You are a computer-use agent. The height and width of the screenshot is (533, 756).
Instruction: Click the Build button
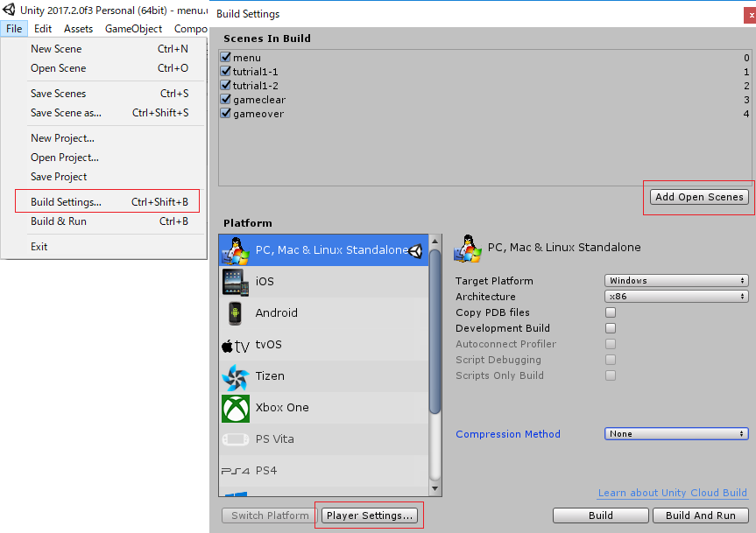(x=601, y=515)
